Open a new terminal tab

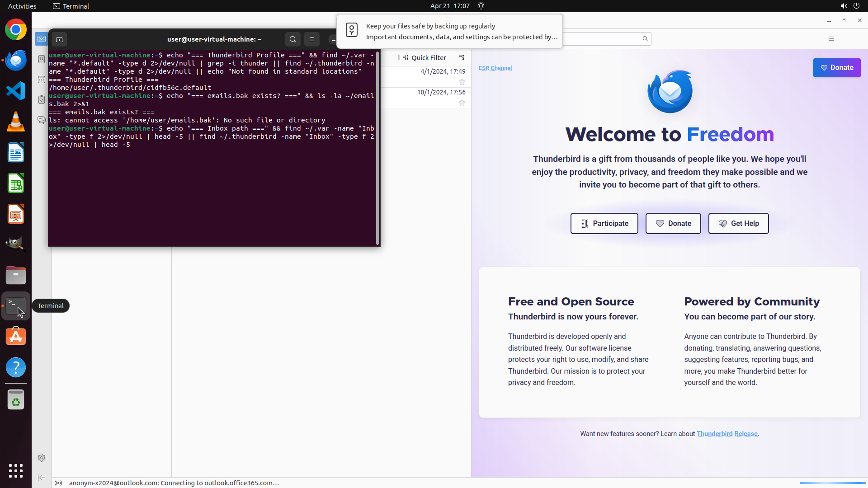pyautogui.click(x=59, y=39)
